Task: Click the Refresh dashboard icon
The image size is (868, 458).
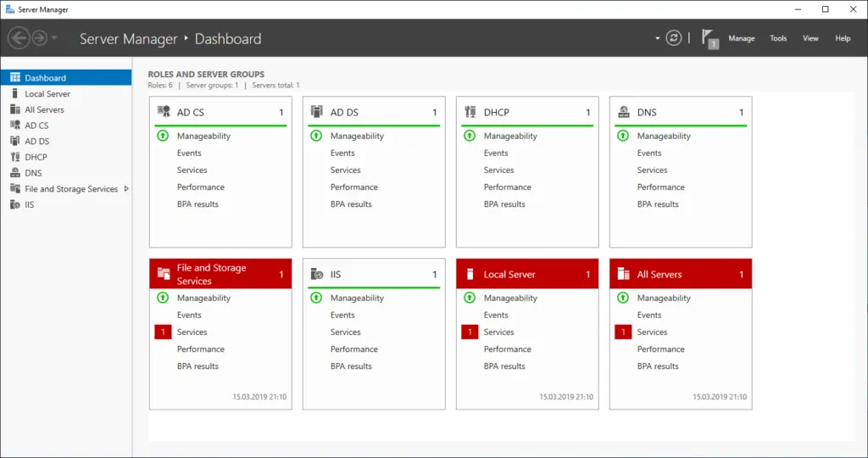Action: (x=673, y=38)
